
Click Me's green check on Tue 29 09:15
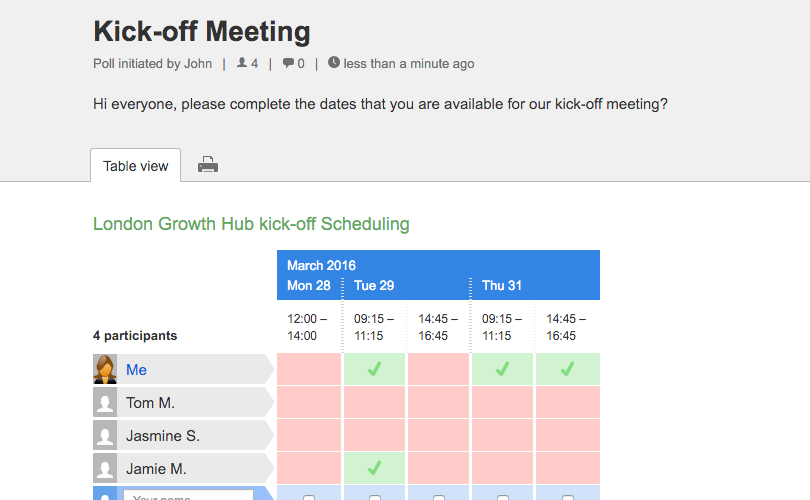(x=375, y=369)
